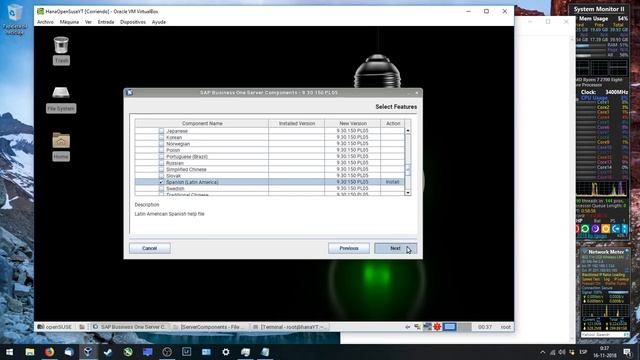
Task: Click the Windows taskbar clock showing 0:37
Action: (604, 352)
